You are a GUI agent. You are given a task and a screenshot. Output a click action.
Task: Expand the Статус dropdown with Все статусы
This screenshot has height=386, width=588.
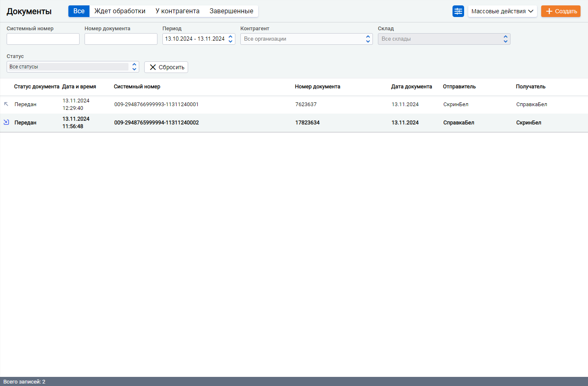(x=73, y=67)
